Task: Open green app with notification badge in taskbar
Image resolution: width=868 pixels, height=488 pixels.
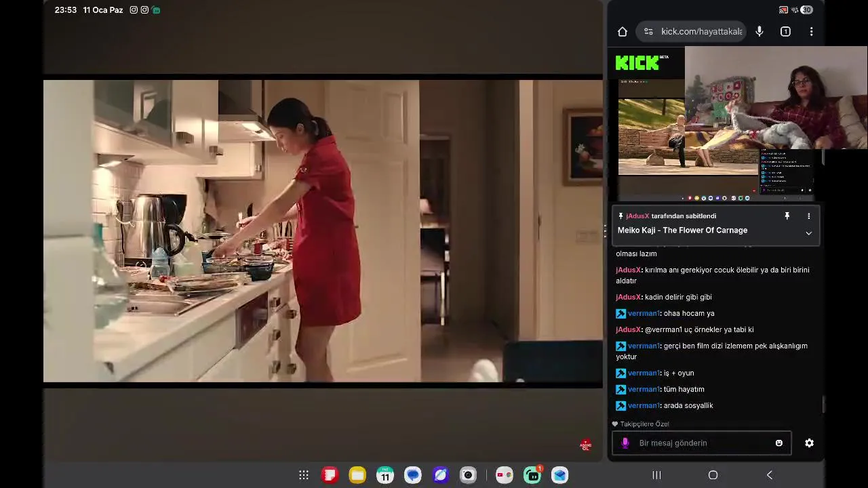Action: [x=532, y=475]
